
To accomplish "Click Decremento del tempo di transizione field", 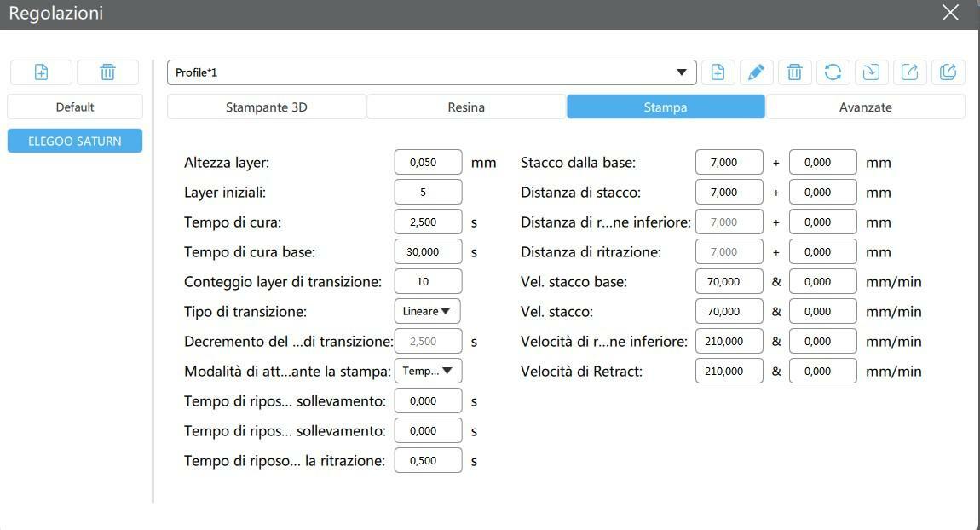I will pyautogui.click(x=428, y=341).
